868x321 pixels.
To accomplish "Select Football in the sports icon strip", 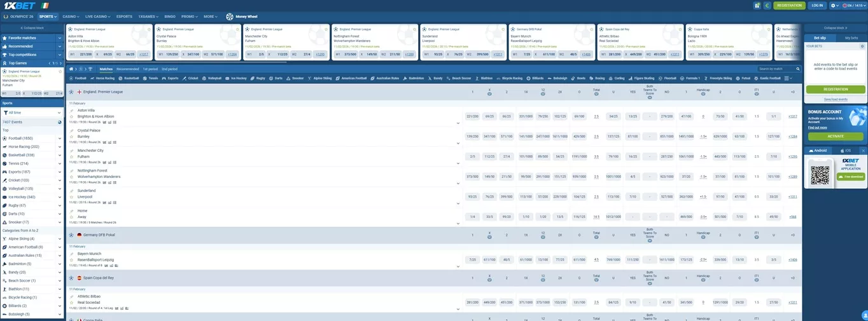I will (78, 78).
